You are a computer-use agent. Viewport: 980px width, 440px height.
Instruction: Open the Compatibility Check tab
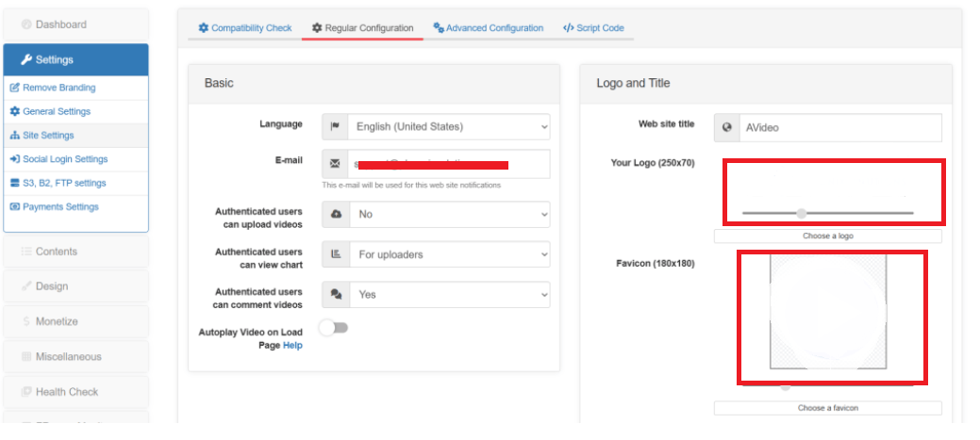click(x=245, y=28)
